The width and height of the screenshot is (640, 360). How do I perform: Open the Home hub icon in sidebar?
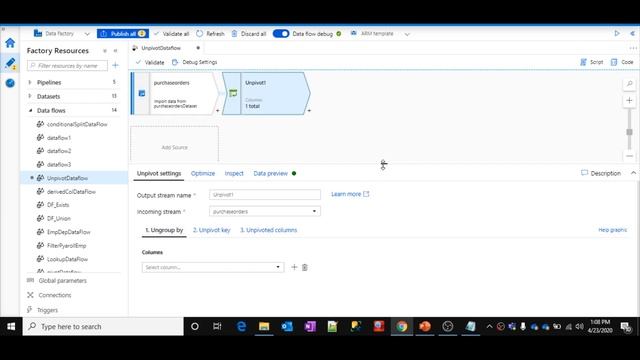tap(10, 43)
